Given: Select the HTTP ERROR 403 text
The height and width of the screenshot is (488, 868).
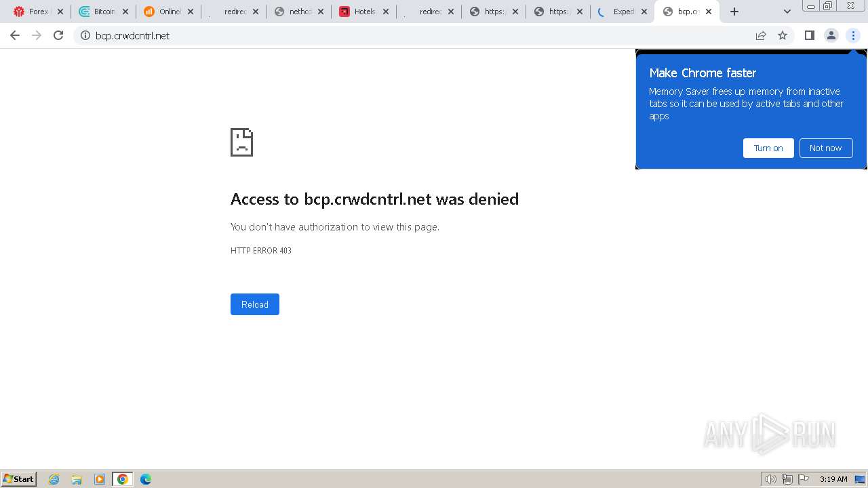Looking at the screenshot, I should [x=261, y=251].
